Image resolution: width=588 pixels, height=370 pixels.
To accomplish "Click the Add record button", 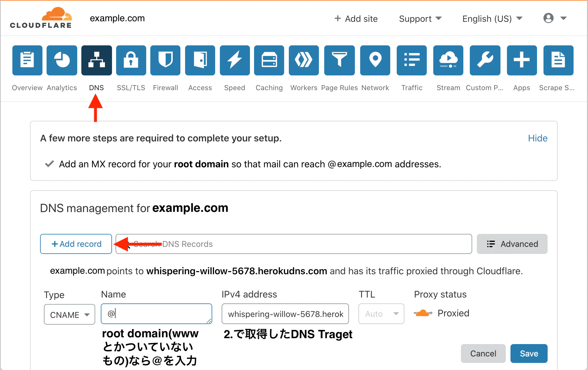I will (x=76, y=244).
